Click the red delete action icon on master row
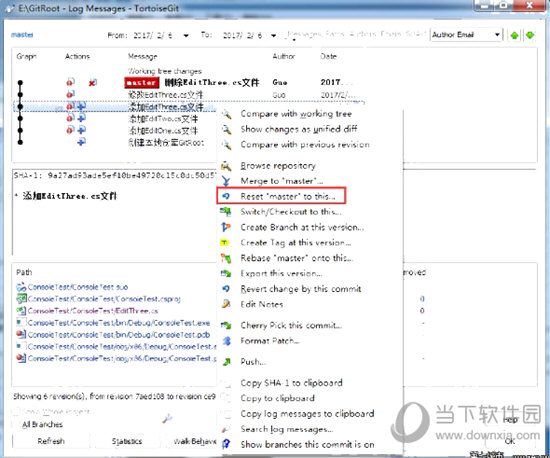550x458 pixels. point(93,83)
